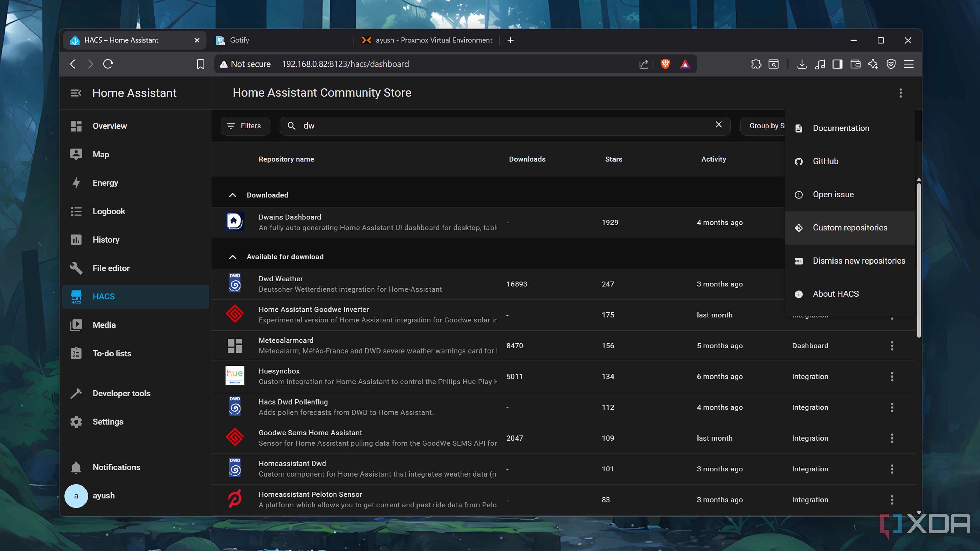
Task: Click the browser address bar URL
Action: pyautogui.click(x=346, y=64)
